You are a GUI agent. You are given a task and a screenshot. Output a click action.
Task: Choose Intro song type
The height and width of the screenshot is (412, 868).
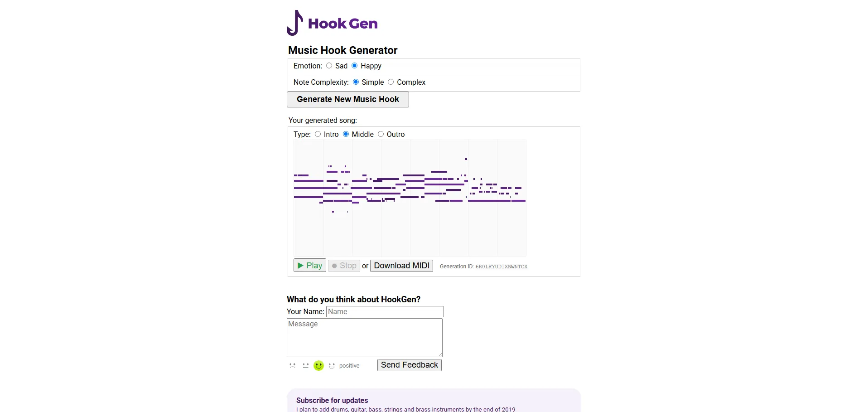pos(318,134)
